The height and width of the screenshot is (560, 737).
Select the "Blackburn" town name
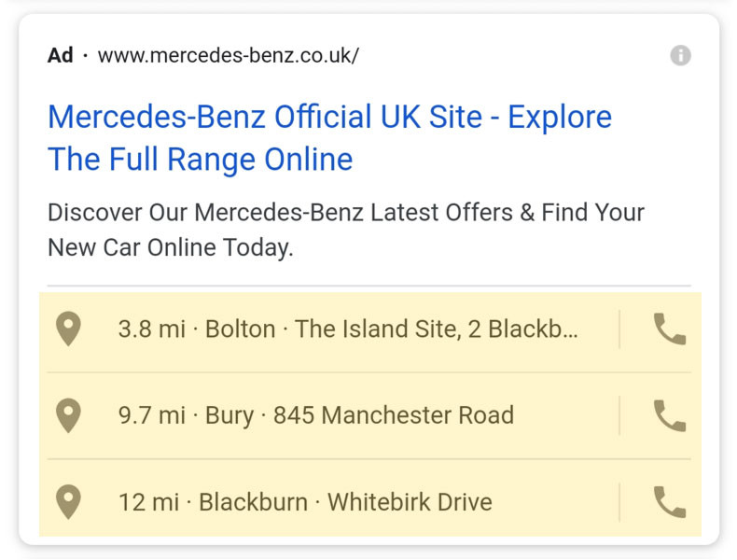(253, 502)
